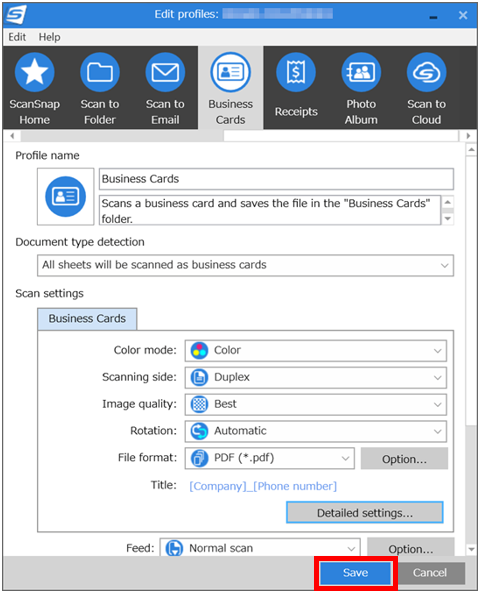Expand the File format dropdown
The image size is (480, 594).
coord(345,458)
